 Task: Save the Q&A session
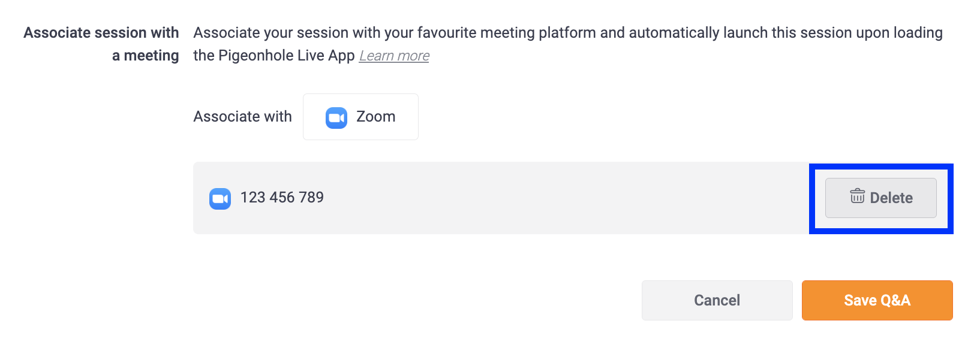(x=877, y=300)
